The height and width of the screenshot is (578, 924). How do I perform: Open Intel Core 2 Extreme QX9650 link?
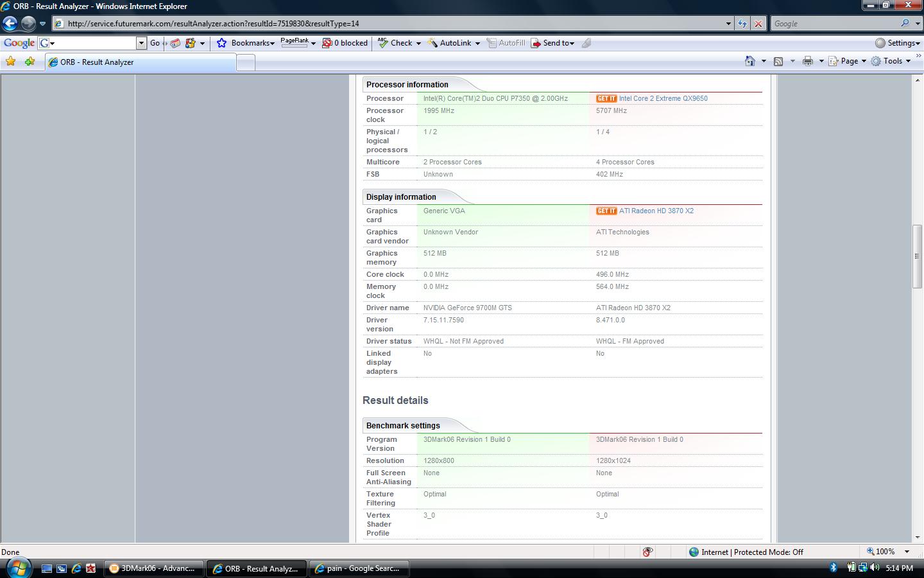[x=663, y=98]
